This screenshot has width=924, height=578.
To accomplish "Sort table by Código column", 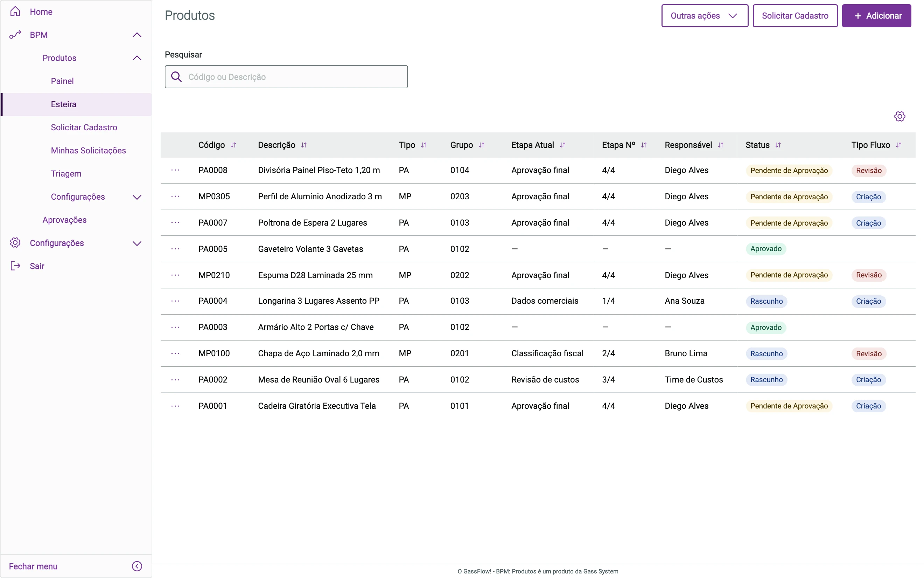I will click(x=233, y=145).
